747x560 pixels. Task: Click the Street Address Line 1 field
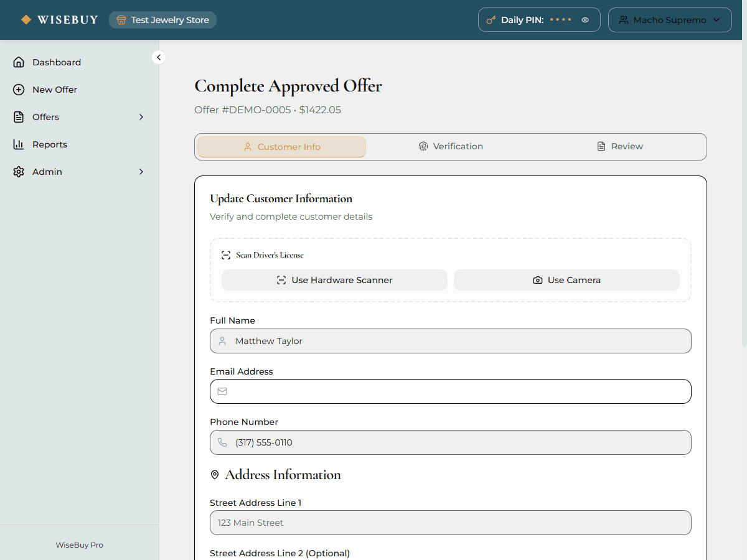click(451, 523)
